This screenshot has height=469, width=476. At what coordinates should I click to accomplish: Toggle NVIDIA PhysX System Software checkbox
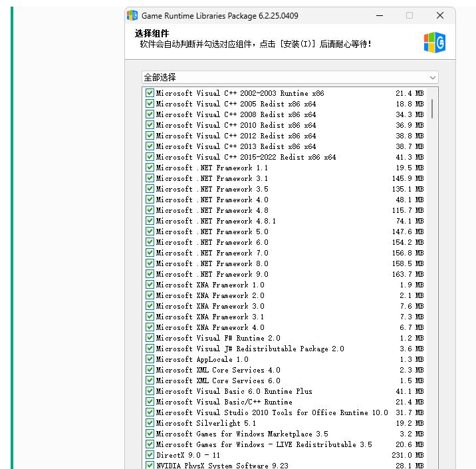[x=150, y=465]
